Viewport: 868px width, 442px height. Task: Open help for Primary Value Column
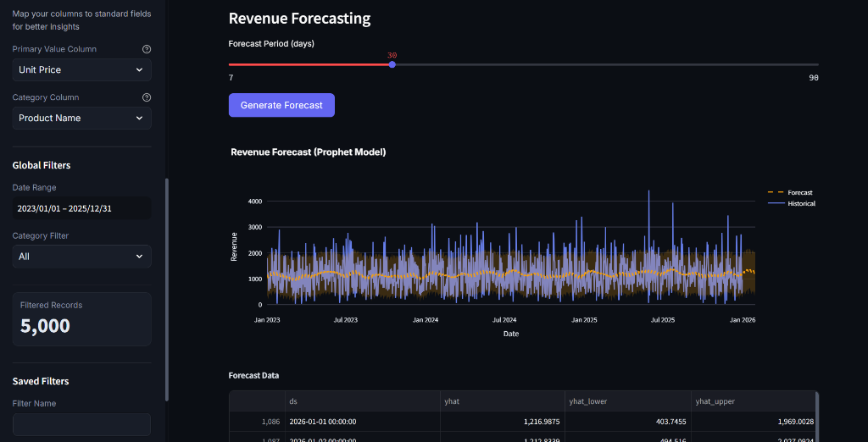[x=147, y=49]
